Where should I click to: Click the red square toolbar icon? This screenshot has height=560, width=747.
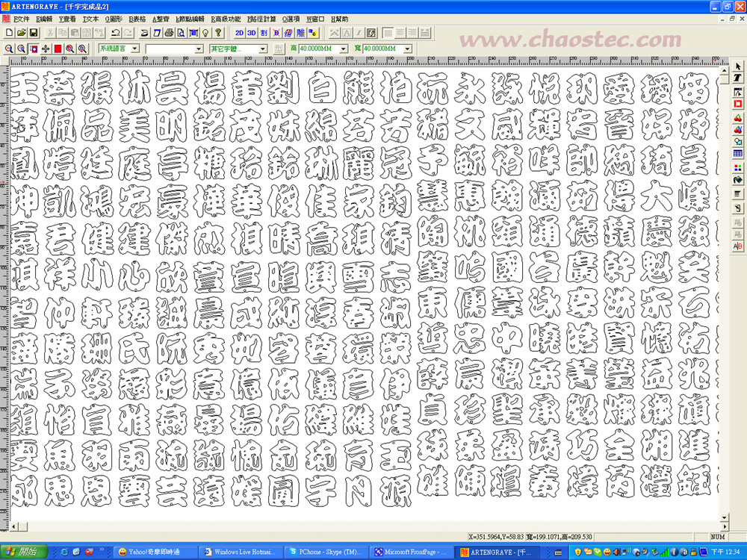point(58,49)
